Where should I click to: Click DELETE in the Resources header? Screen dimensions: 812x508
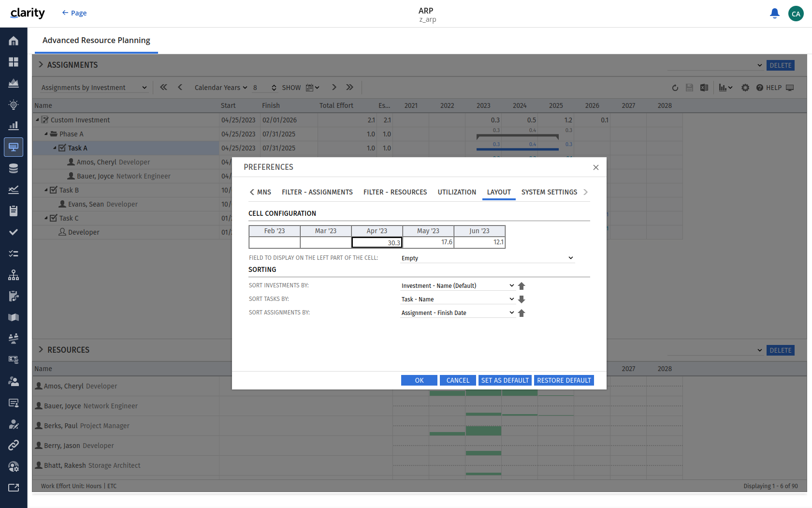pyautogui.click(x=781, y=350)
